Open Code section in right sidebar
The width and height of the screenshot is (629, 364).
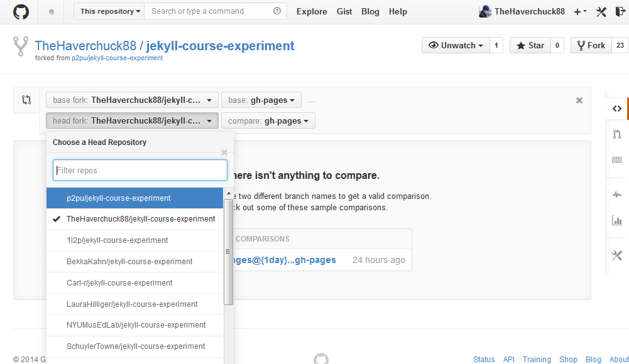point(617,109)
